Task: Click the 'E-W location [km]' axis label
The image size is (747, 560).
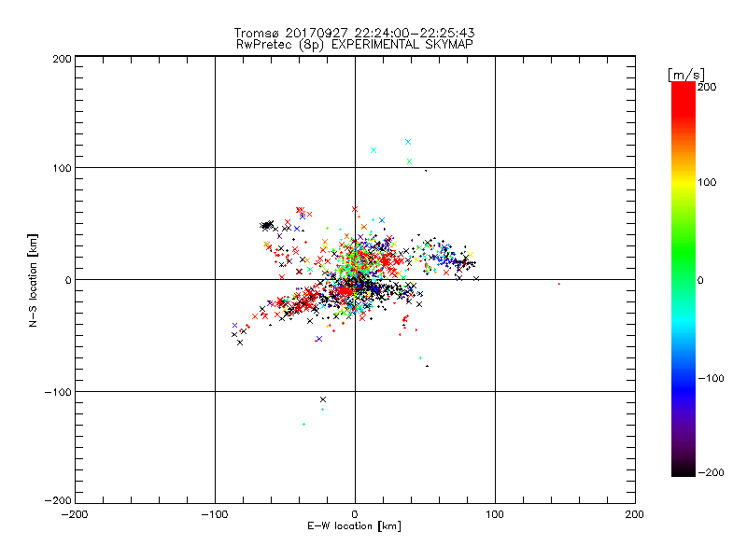Action: tap(354, 525)
